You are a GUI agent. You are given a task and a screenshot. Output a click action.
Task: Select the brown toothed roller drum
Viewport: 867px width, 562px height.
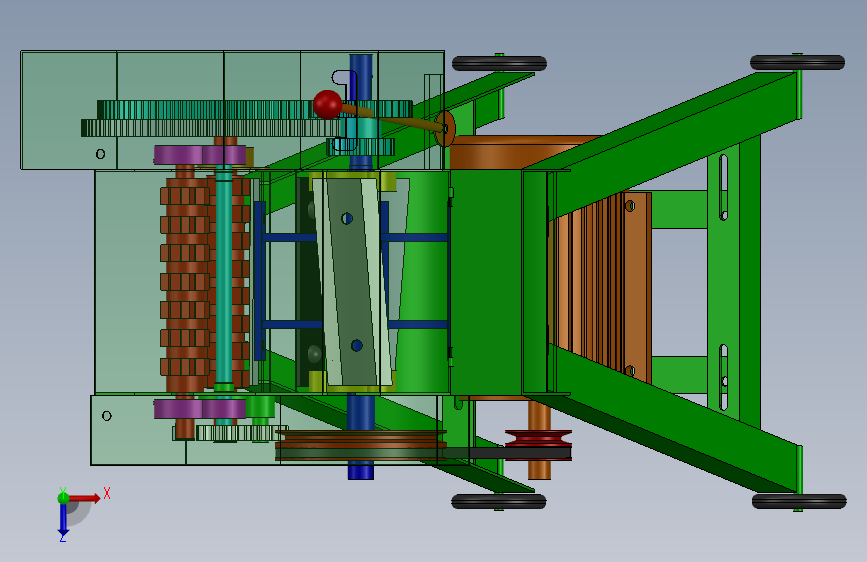click(x=185, y=281)
